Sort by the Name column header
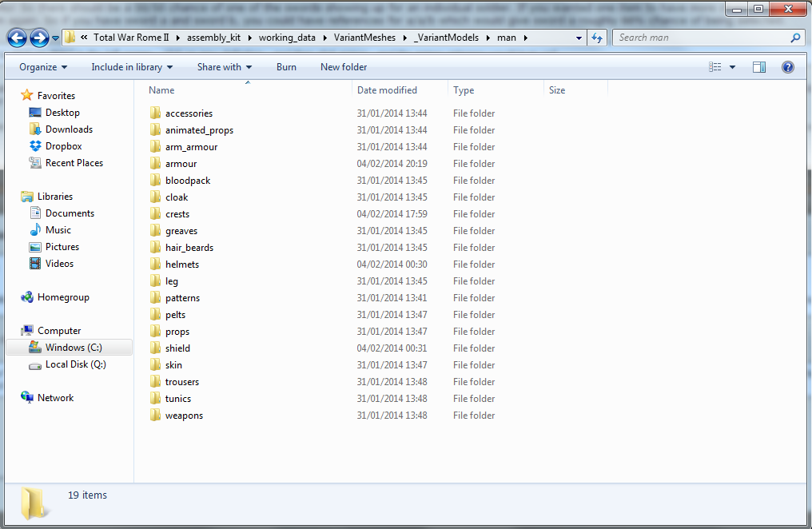Screen dimensions: 812x529 point(161,90)
